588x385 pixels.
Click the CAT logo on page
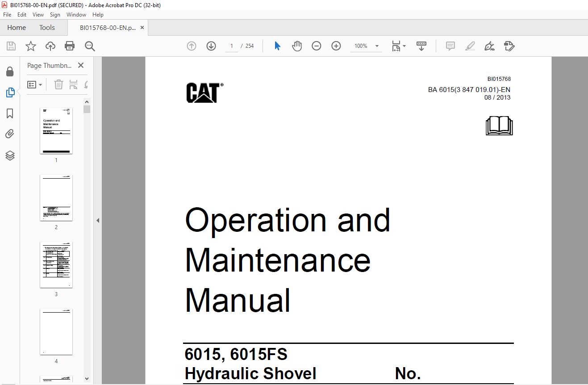pyautogui.click(x=205, y=93)
